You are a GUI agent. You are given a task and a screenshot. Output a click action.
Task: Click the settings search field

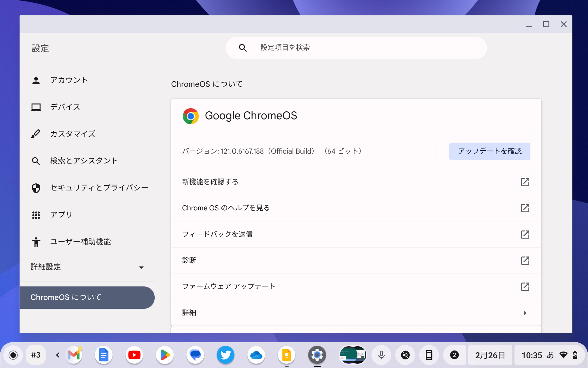(356, 48)
